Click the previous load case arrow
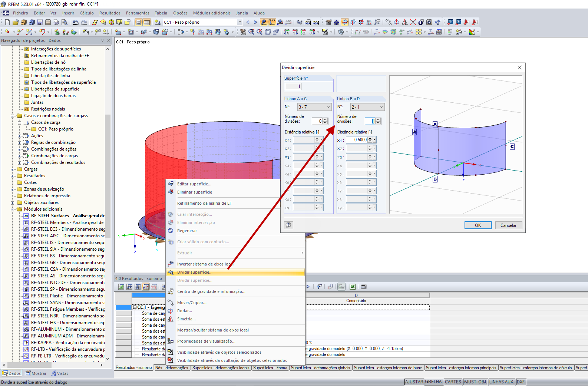 [x=248, y=22]
